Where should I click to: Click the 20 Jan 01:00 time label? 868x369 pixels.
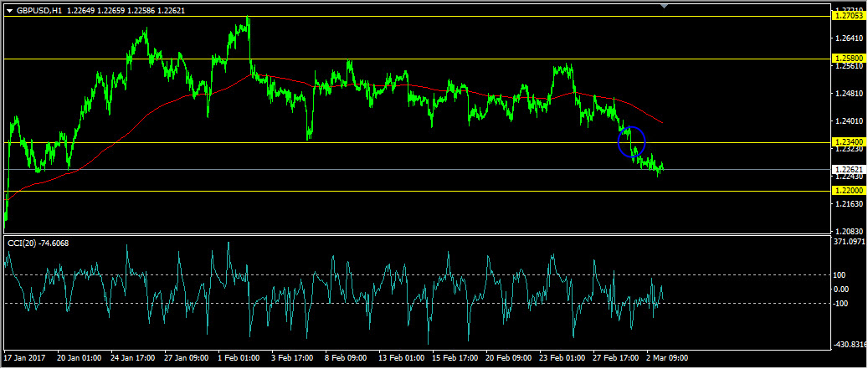[80, 358]
